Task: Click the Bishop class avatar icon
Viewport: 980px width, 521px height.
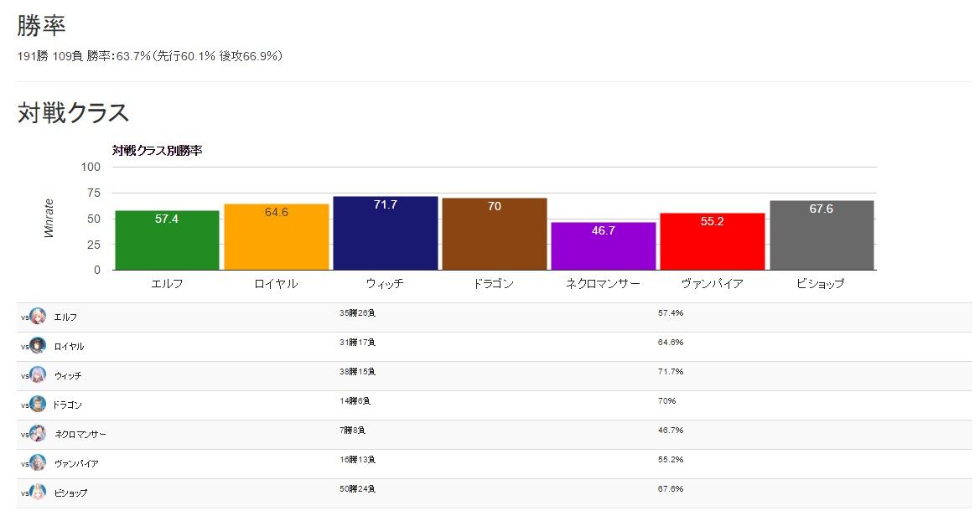Action: pyautogui.click(x=38, y=493)
